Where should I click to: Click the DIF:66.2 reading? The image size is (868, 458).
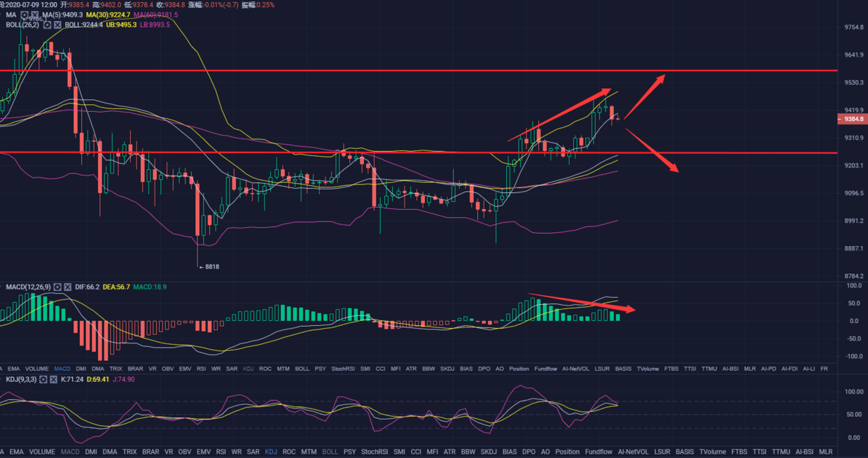coord(89,287)
